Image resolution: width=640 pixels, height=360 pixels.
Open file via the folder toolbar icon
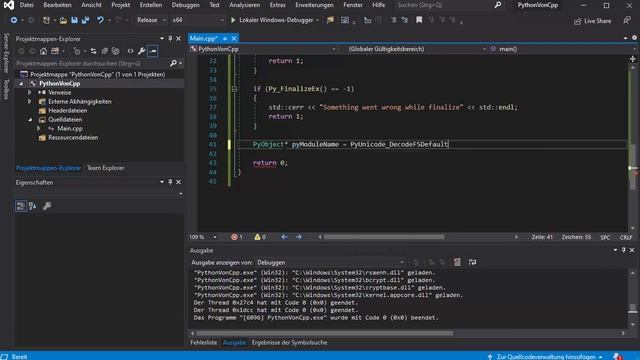pyautogui.click(x=63, y=20)
